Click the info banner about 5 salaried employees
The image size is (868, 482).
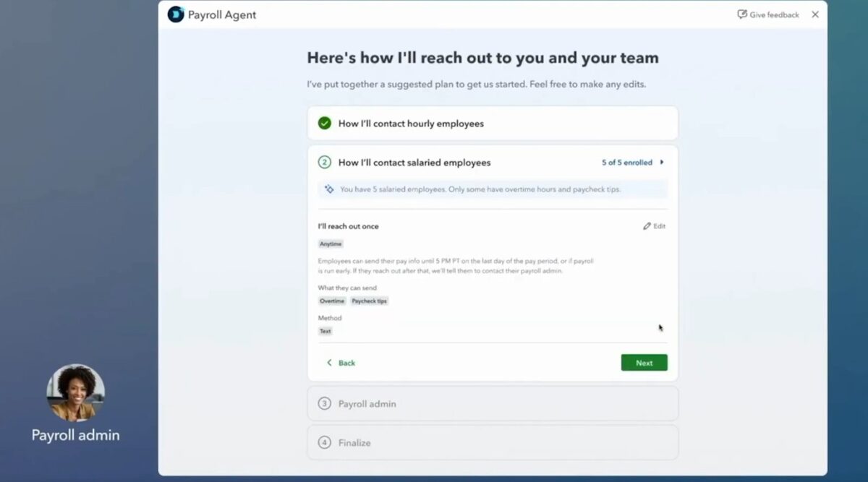pyautogui.click(x=493, y=189)
